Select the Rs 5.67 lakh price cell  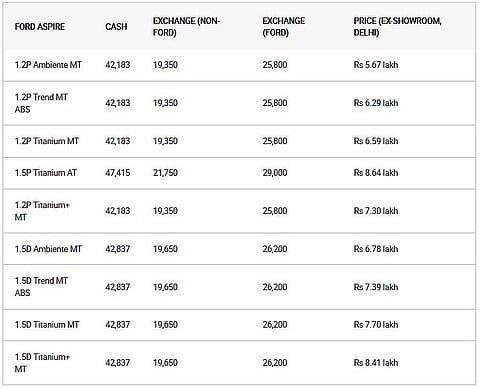376,65
